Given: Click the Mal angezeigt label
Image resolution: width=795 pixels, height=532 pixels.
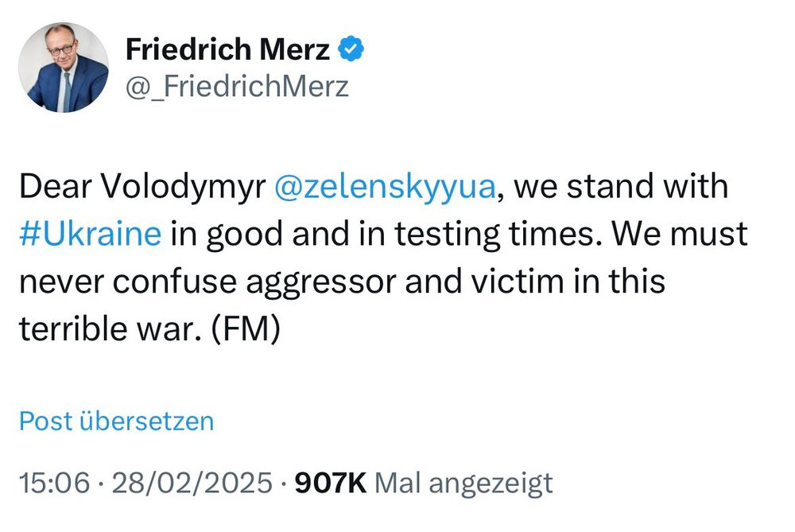Looking at the screenshot, I should (463, 483).
